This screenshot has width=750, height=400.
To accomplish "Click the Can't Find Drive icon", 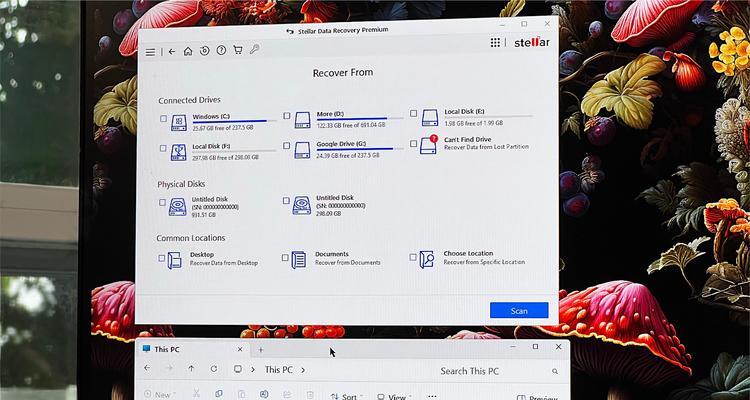I will point(429,145).
